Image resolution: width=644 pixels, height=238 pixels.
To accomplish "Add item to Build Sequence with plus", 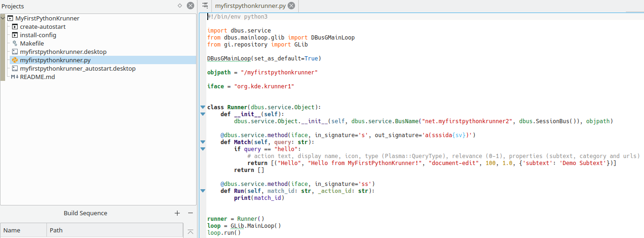I will (x=177, y=213).
